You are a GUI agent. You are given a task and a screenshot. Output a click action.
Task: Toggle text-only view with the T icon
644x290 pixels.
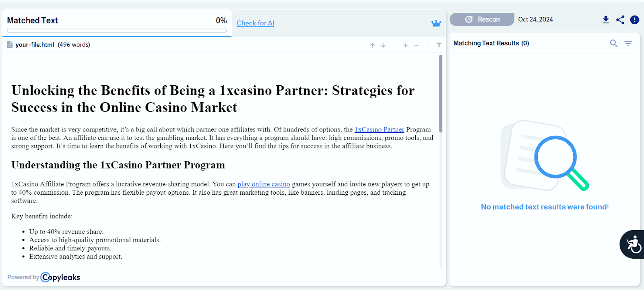(439, 45)
